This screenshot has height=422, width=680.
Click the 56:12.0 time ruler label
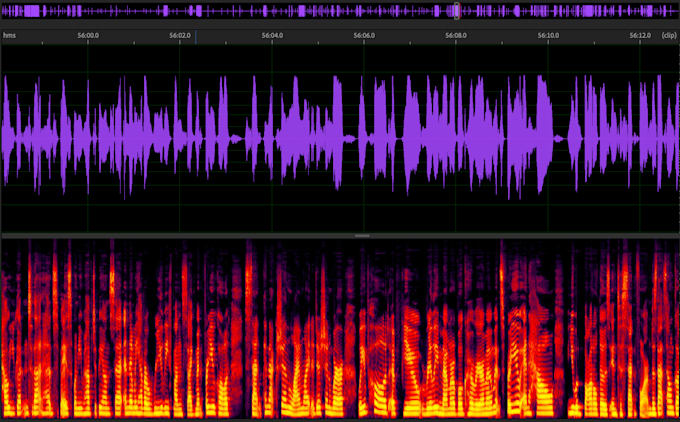[641, 36]
